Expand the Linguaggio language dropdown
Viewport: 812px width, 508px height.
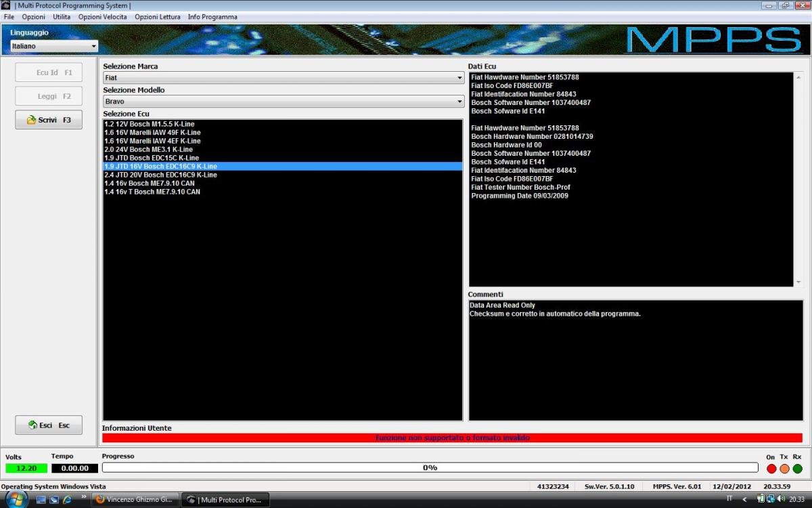54,46
